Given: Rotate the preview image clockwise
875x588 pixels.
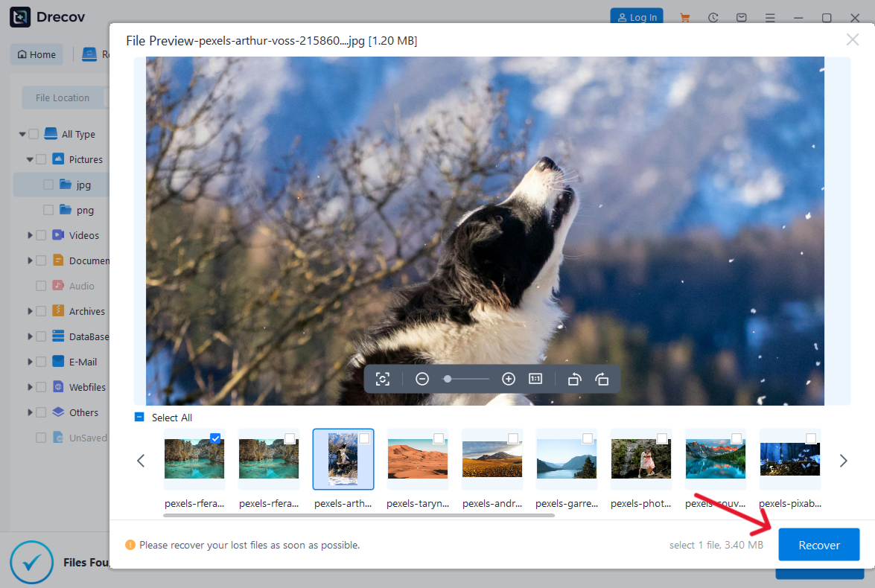Looking at the screenshot, I should [602, 379].
